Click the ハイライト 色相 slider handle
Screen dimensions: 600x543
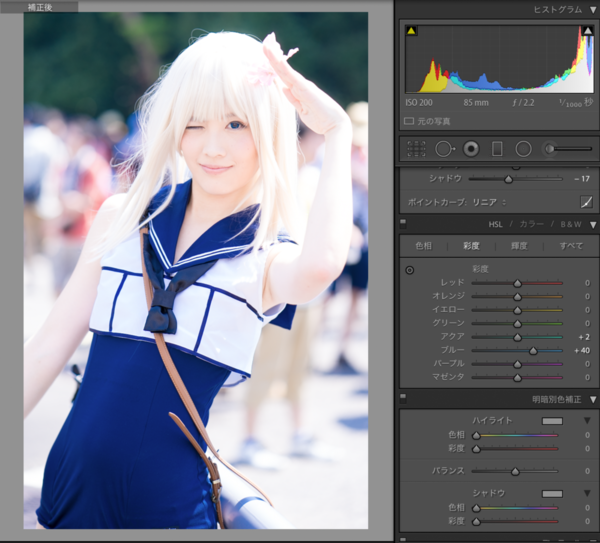click(476, 435)
